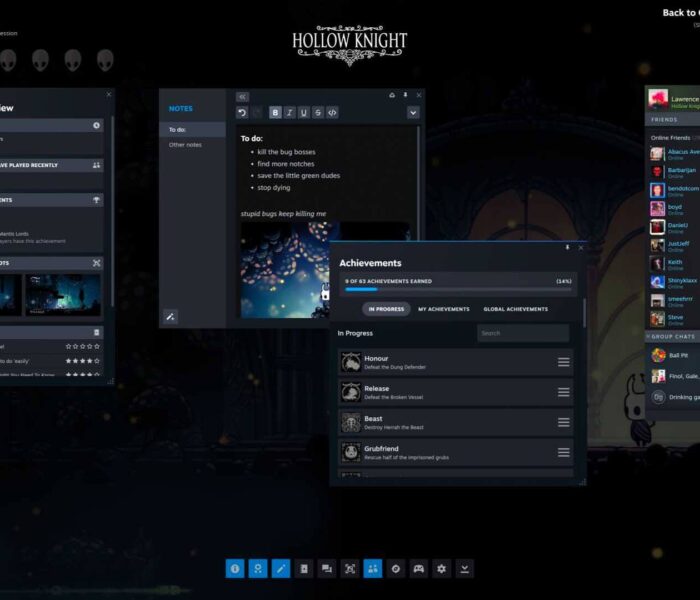Toggle Code formatting in Notes editor
Image resolution: width=700 pixels, height=600 pixels.
click(x=332, y=112)
